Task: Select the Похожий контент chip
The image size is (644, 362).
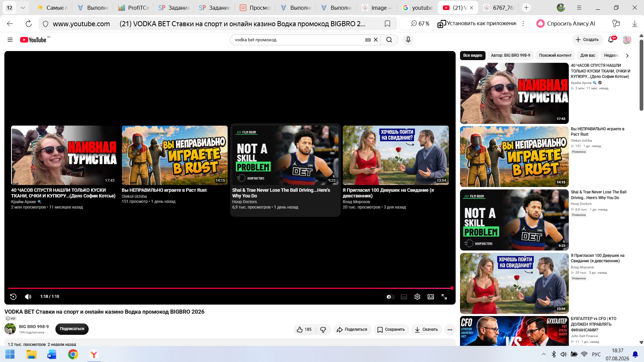Action: tap(555, 55)
